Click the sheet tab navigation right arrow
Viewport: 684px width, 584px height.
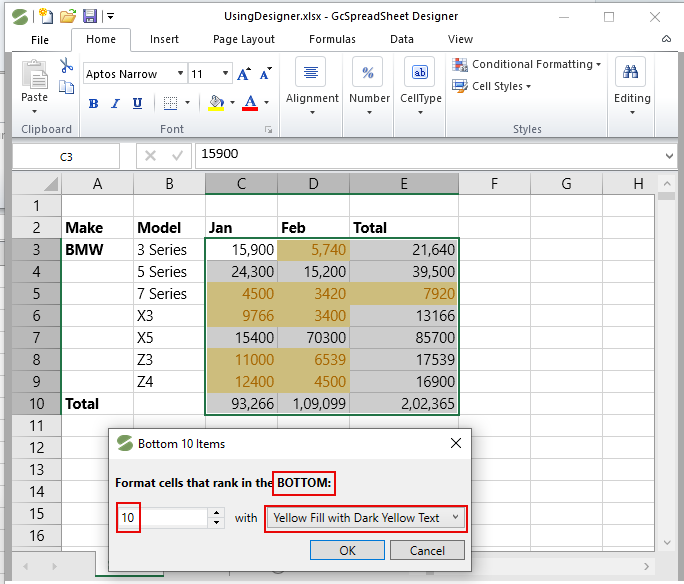55,566
